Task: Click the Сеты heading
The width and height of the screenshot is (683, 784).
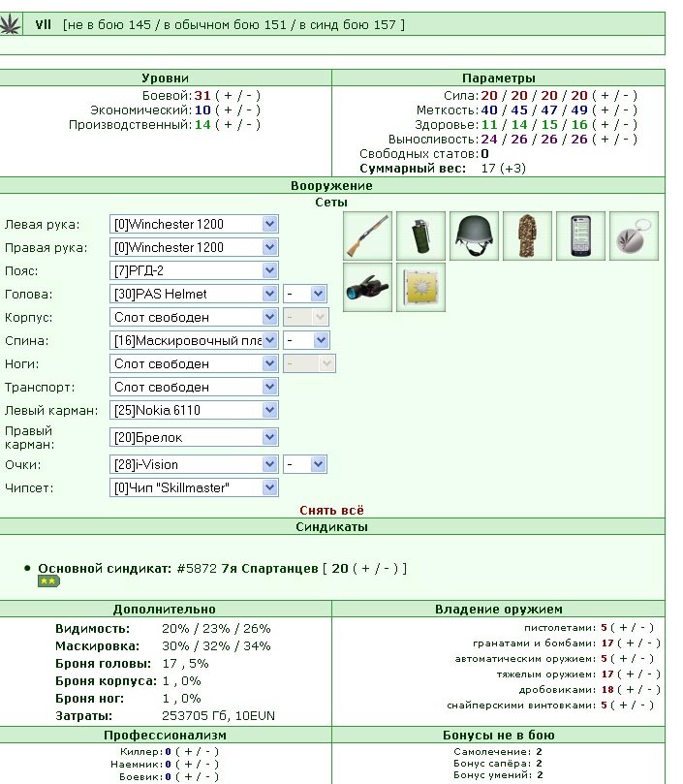Action: coord(331,203)
